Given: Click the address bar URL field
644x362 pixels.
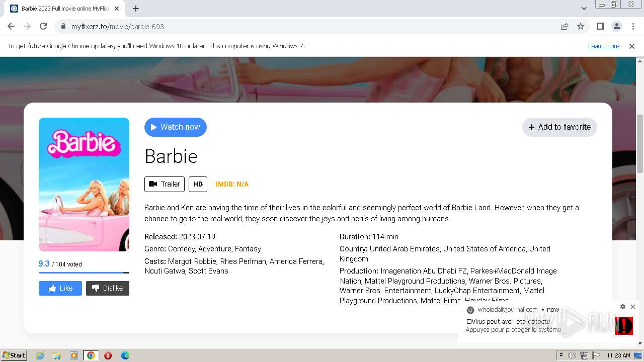Looking at the screenshot, I should tap(307, 27).
